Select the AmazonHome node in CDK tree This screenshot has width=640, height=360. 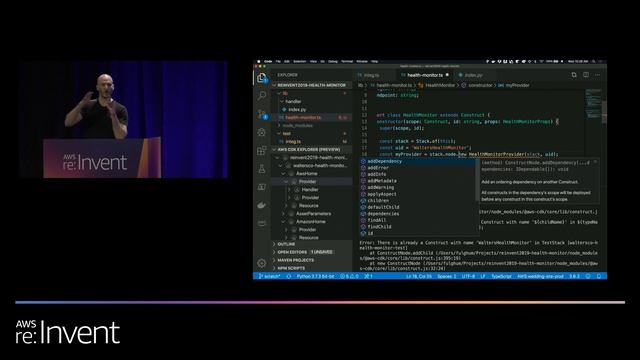point(312,222)
